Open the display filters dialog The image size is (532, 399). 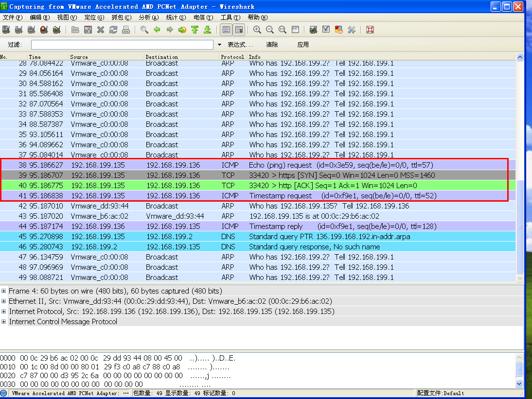click(x=326, y=30)
